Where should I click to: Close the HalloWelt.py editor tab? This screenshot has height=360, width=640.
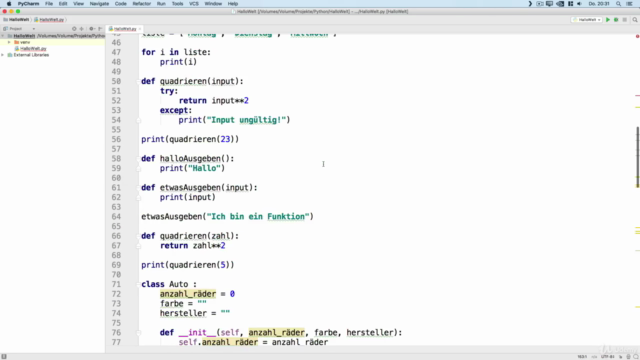(x=140, y=29)
